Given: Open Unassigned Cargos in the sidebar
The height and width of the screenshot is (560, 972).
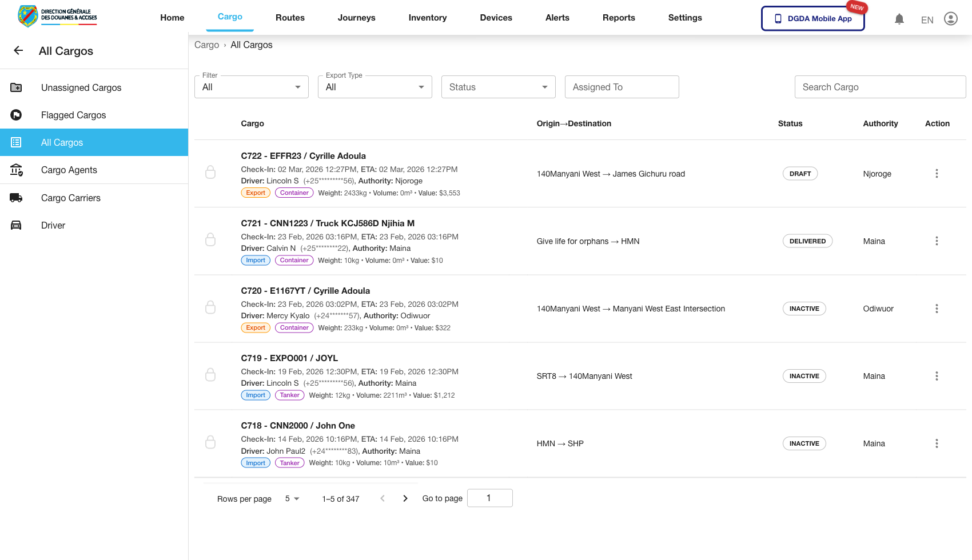Looking at the screenshot, I should point(81,87).
